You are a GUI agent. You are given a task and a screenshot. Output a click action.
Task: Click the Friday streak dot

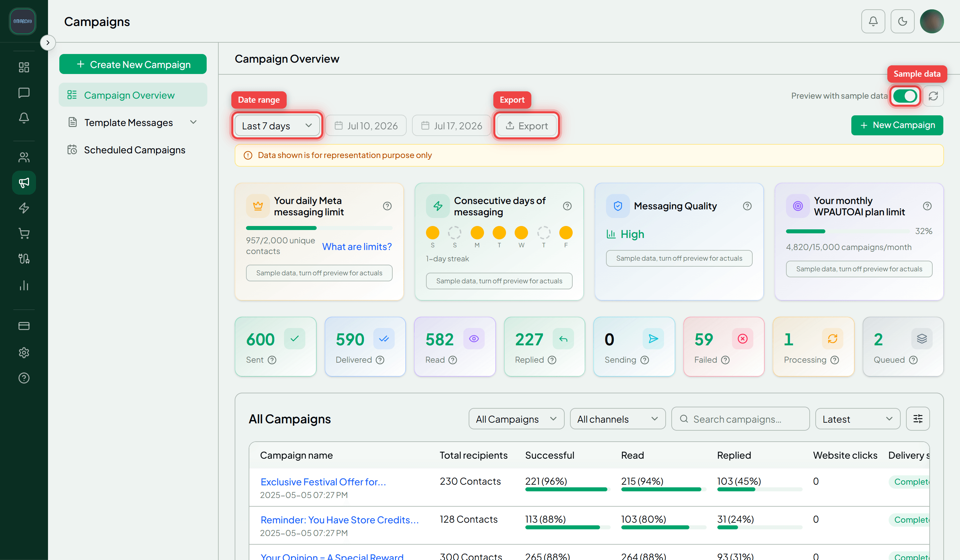tap(566, 232)
